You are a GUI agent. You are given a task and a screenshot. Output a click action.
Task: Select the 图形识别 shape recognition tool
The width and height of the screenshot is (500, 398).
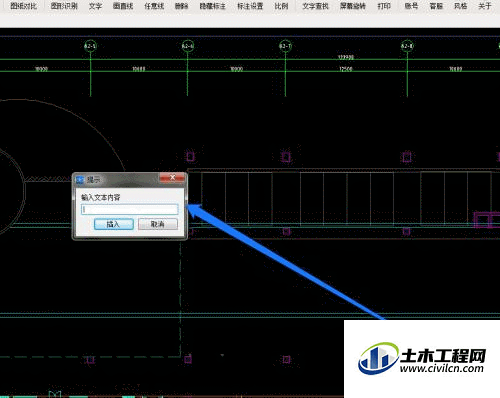click(x=64, y=6)
